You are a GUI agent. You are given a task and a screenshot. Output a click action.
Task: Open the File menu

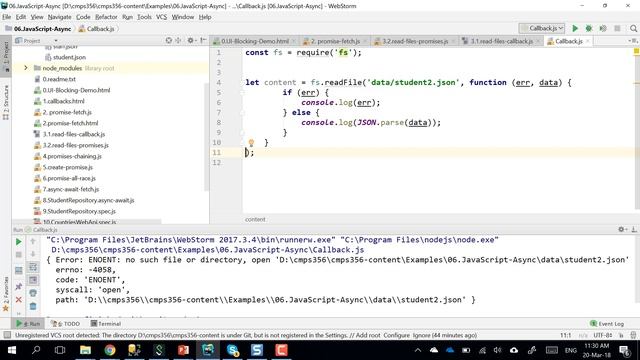[x=7, y=17]
